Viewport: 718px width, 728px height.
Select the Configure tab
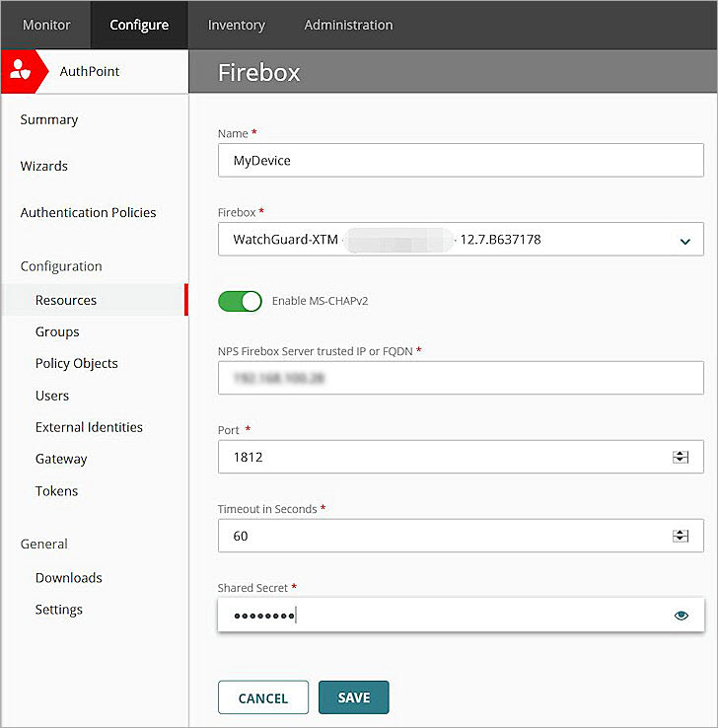[139, 25]
